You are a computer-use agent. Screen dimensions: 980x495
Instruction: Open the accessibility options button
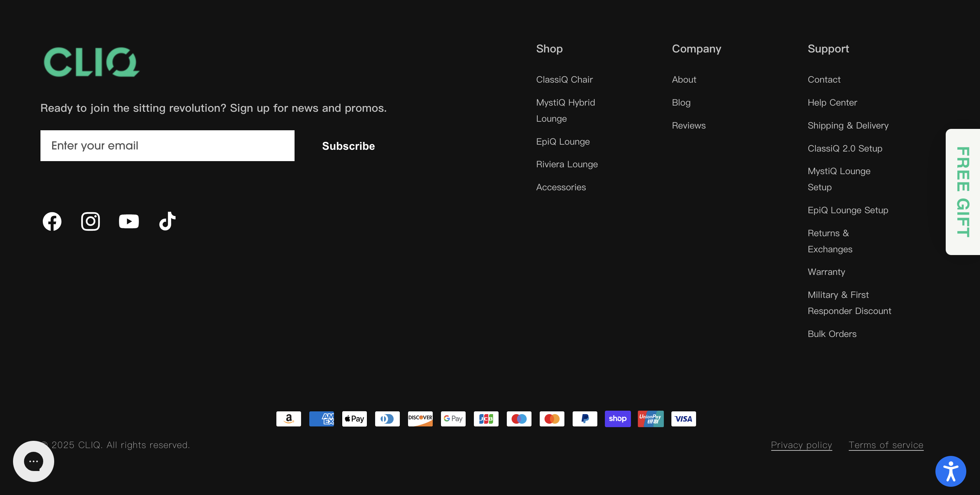tap(950, 471)
